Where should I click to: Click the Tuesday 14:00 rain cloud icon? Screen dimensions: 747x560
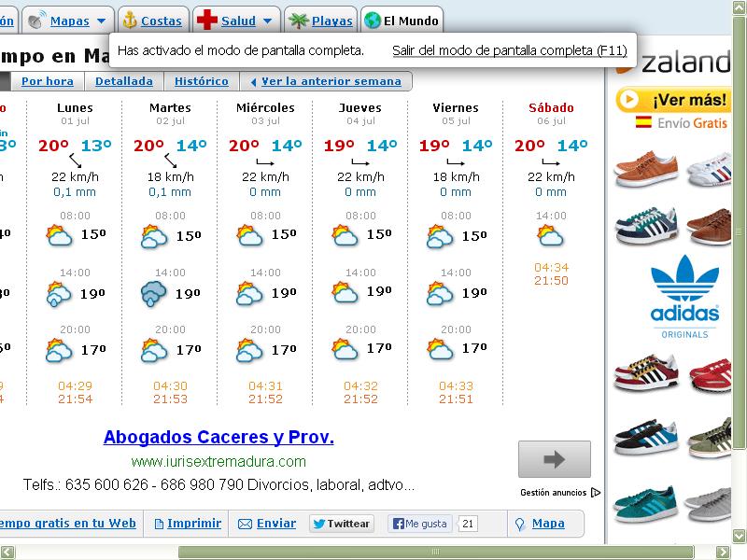tap(154, 294)
